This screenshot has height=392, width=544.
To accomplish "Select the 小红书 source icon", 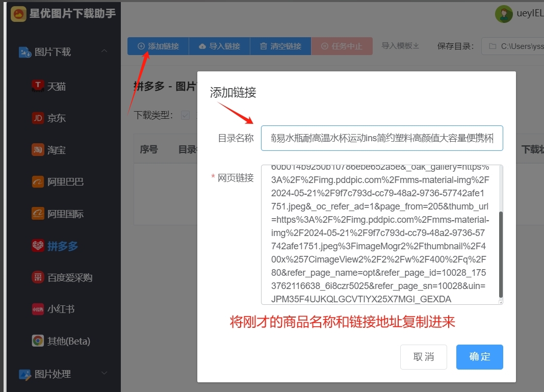I will click(x=38, y=309).
